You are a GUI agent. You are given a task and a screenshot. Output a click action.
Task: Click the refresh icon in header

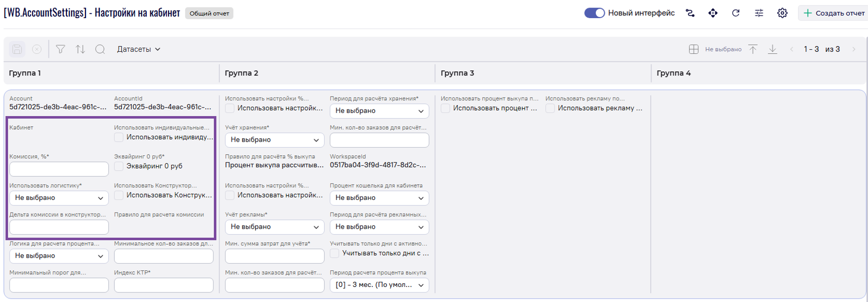click(736, 13)
